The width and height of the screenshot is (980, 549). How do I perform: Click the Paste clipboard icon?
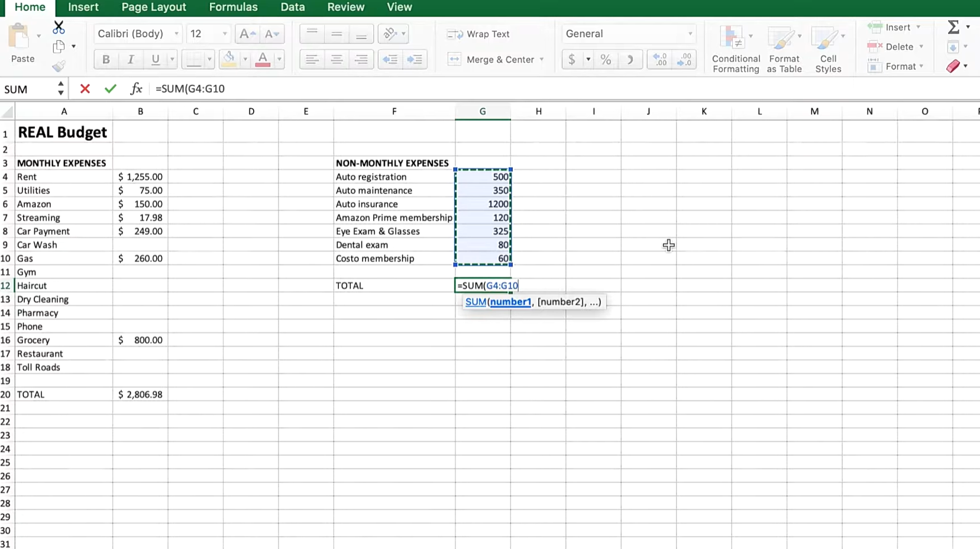20,37
